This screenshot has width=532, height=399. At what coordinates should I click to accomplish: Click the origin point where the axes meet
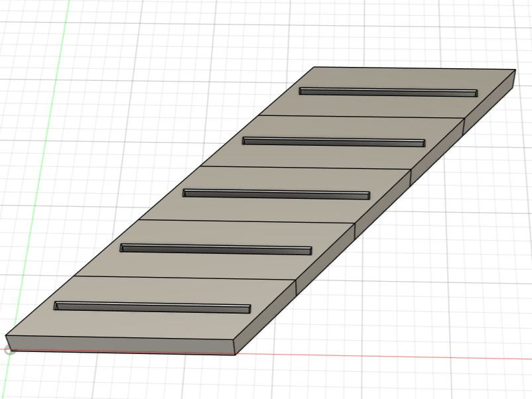pos(9,351)
